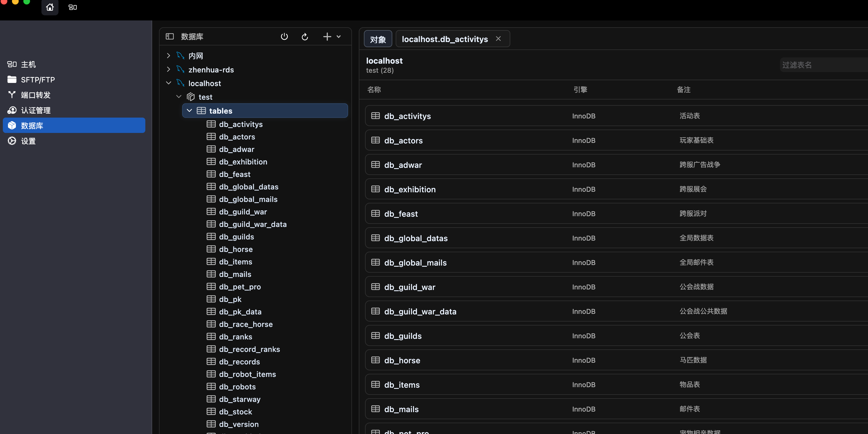Expand the 内网 connection node
Image resolution: width=868 pixels, height=434 pixels.
169,56
